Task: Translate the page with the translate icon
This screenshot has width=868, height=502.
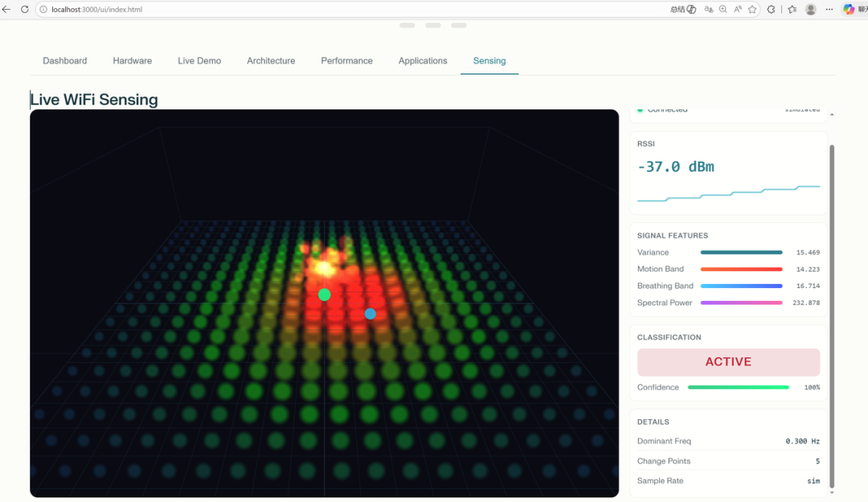Action: point(709,10)
